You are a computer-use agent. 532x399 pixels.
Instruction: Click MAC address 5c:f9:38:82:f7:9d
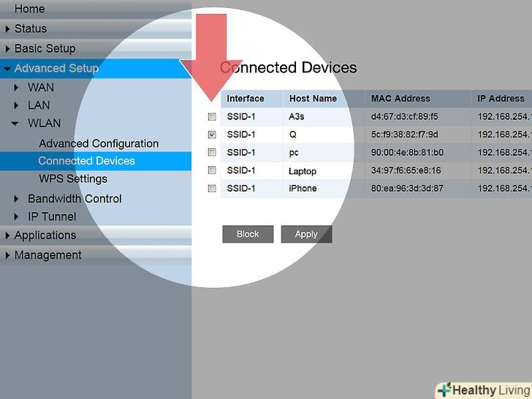click(x=404, y=134)
